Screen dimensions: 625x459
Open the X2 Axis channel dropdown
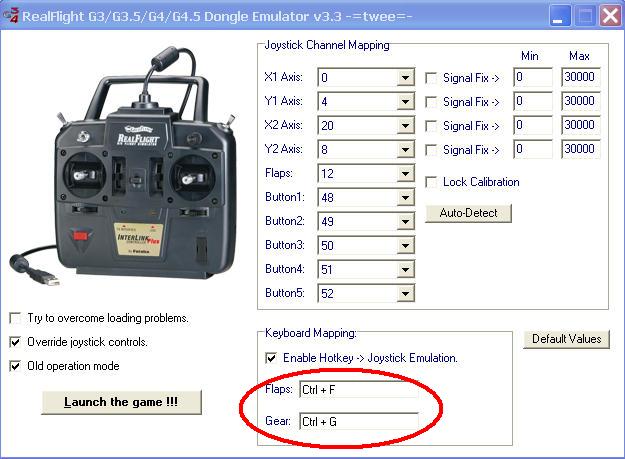click(x=405, y=126)
